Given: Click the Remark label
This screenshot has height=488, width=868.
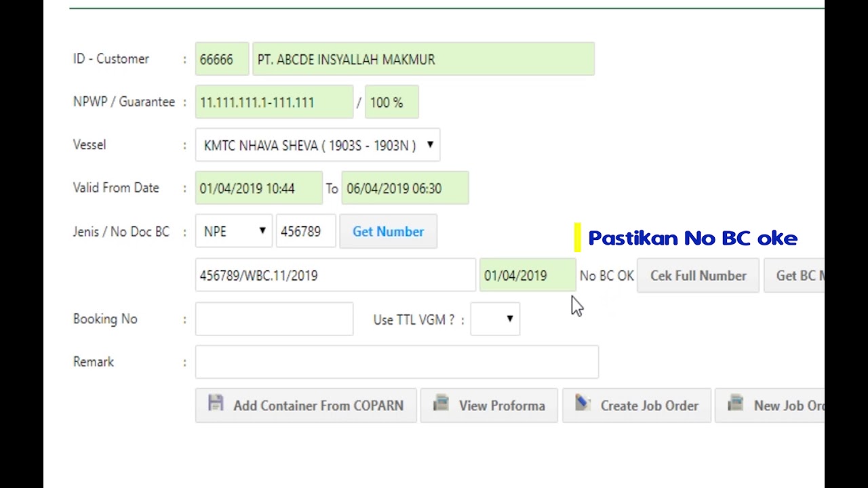Looking at the screenshot, I should [x=94, y=362].
